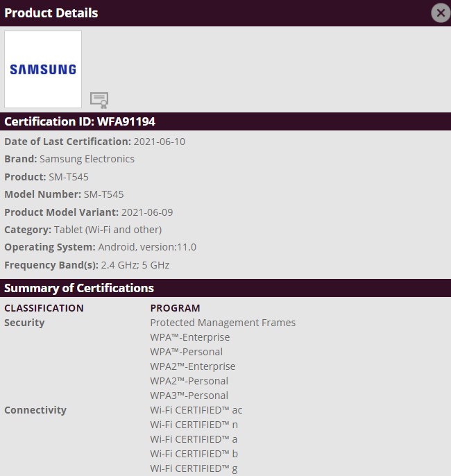Select the WPA™-Enterprise entry
Image resolution: width=451 pixels, height=476 pixels.
pos(190,337)
